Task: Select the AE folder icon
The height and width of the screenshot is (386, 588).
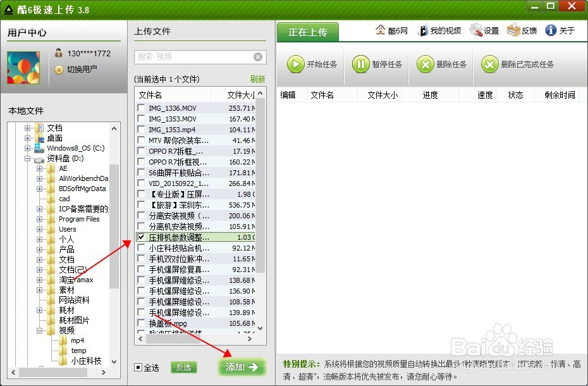Action: (51, 168)
